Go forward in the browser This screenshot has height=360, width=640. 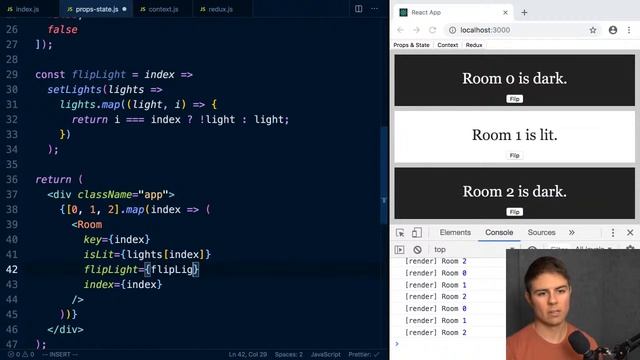pos(416,30)
